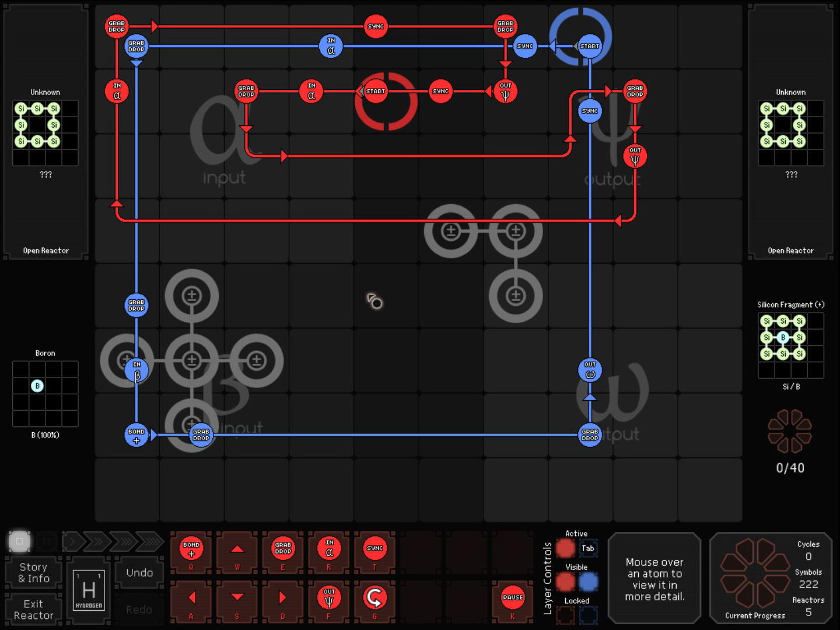Toggle red layer visibility
The image size is (840, 630).
565,582
